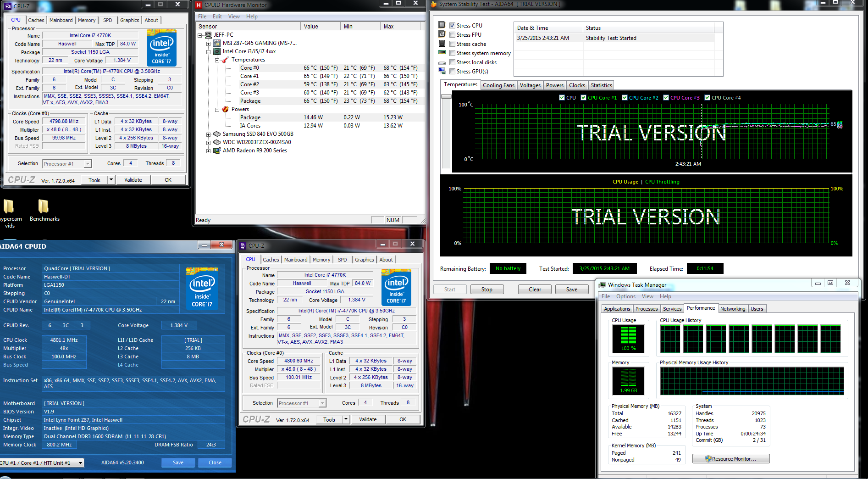This screenshot has width=868, height=479.
Task: Toggle the CPU Core #1 graph checkbox
Action: pos(584,98)
